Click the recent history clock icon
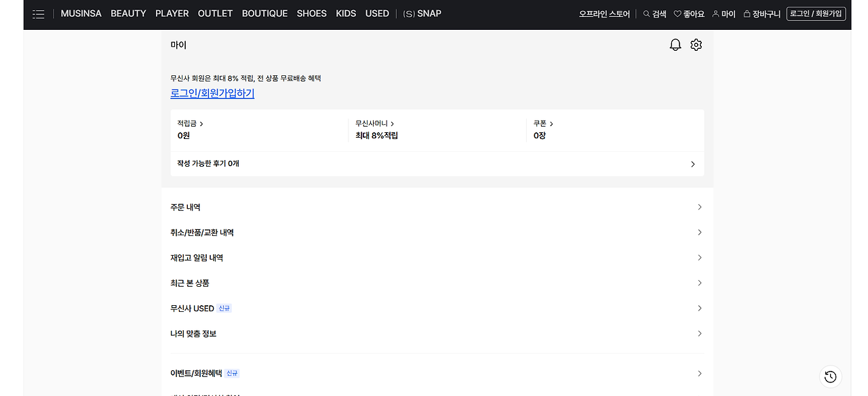The height and width of the screenshot is (396, 868). 831,377
